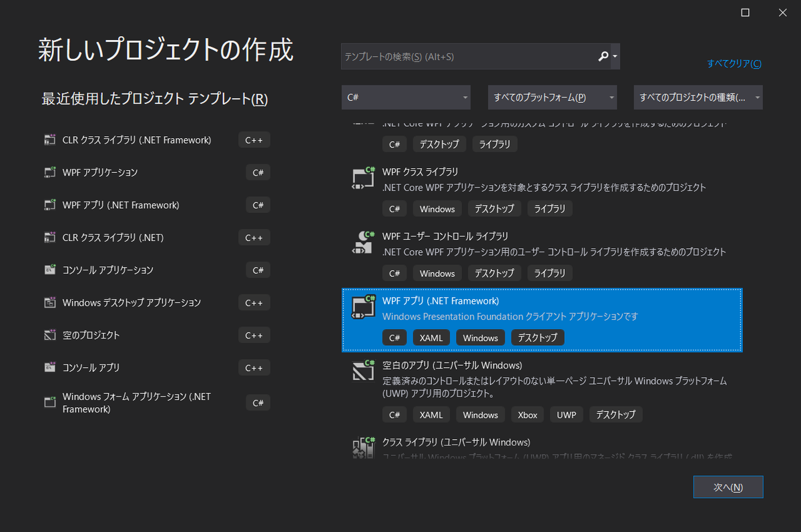Click the selected WPF アプリ (.NET Framework) template icon
801x532 pixels.
coord(363,307)
